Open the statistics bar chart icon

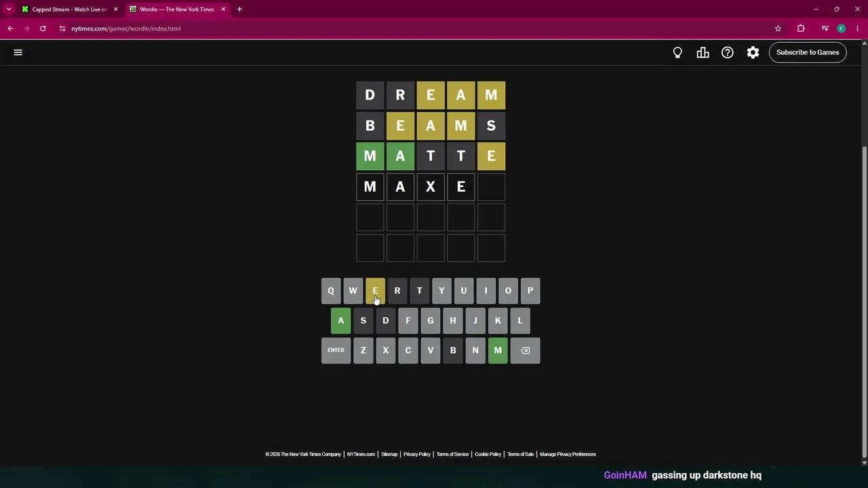703,52
